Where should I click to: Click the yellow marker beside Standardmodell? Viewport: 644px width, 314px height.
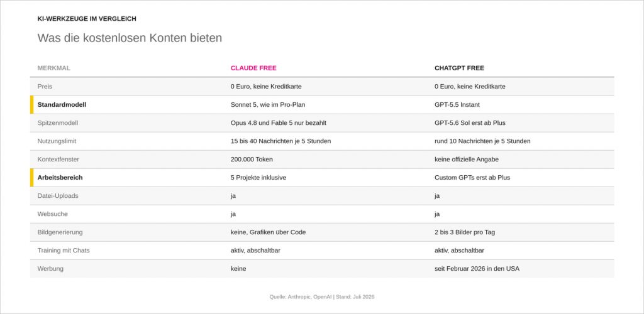point(31,104)
